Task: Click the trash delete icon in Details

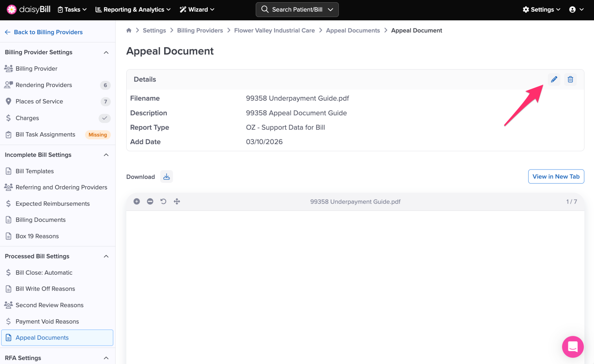Action: pyautogui.click(x=570, y=79)
